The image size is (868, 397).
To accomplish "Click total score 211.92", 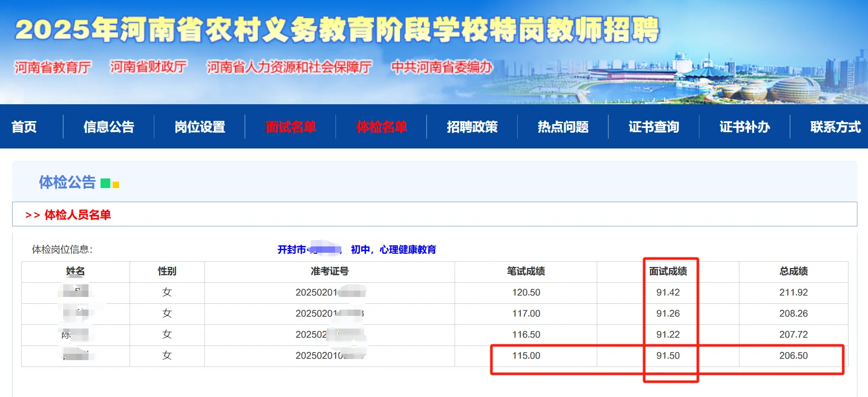I will [x=794, y=292].
